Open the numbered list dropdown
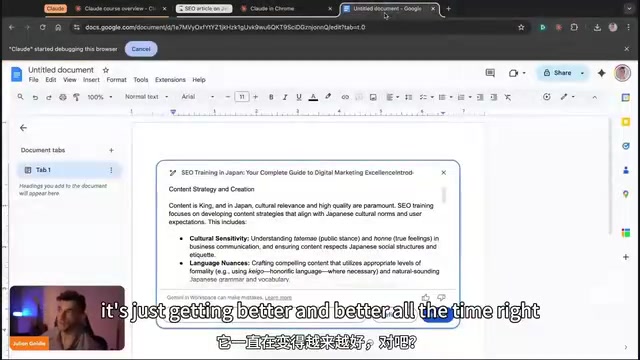Viewport: 640px width, 360px height. [464, 97]
